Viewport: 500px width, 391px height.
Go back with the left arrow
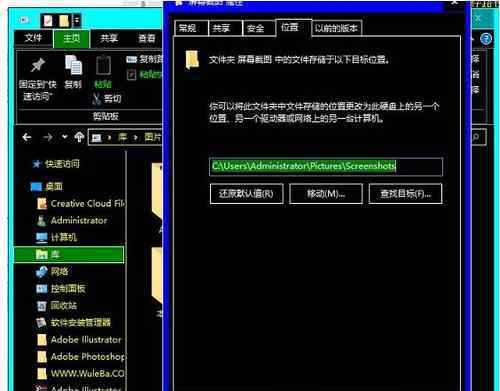tap(27, 137)
